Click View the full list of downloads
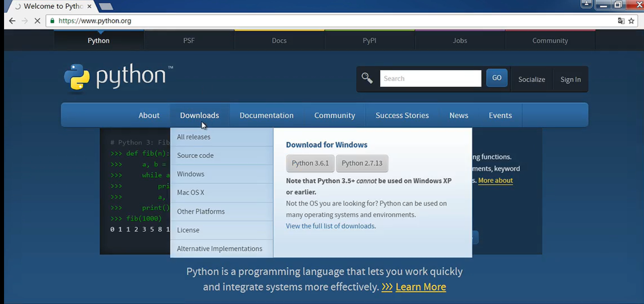This screenshot has width=644, height=304. pyautogui.click(x=330, y=226)
